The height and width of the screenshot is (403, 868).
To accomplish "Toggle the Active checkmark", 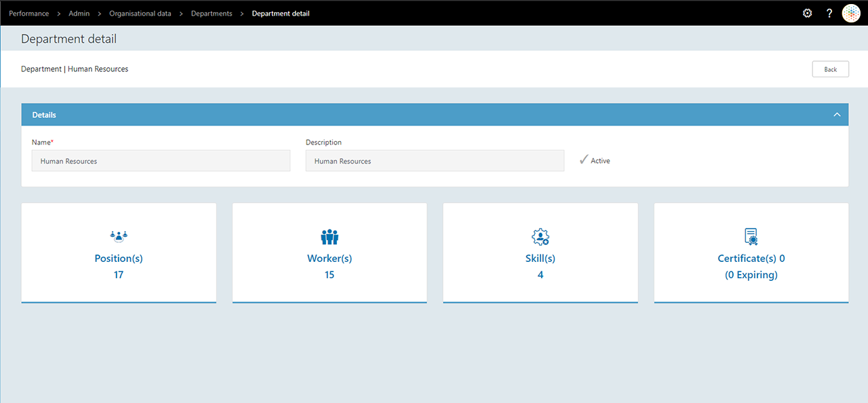I will pyautogui.click(x=583, y=160).
